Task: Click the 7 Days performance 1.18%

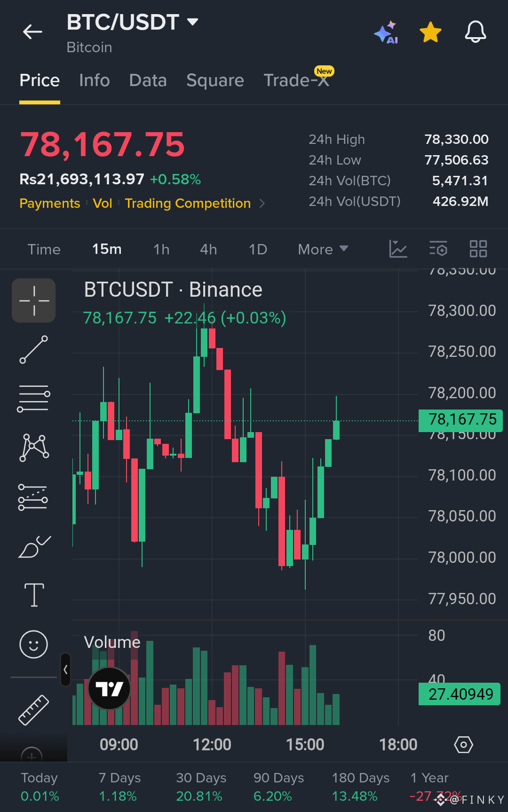Action: 118,796
